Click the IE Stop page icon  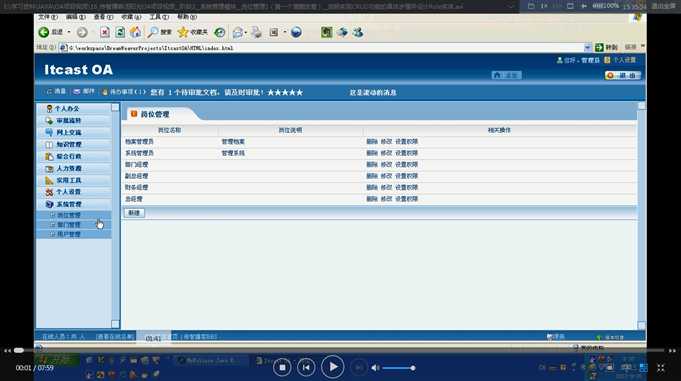tap(105, 32)
